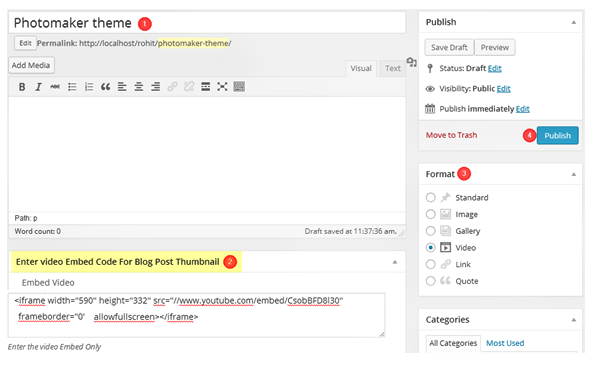Align text center

click(139, 87)
